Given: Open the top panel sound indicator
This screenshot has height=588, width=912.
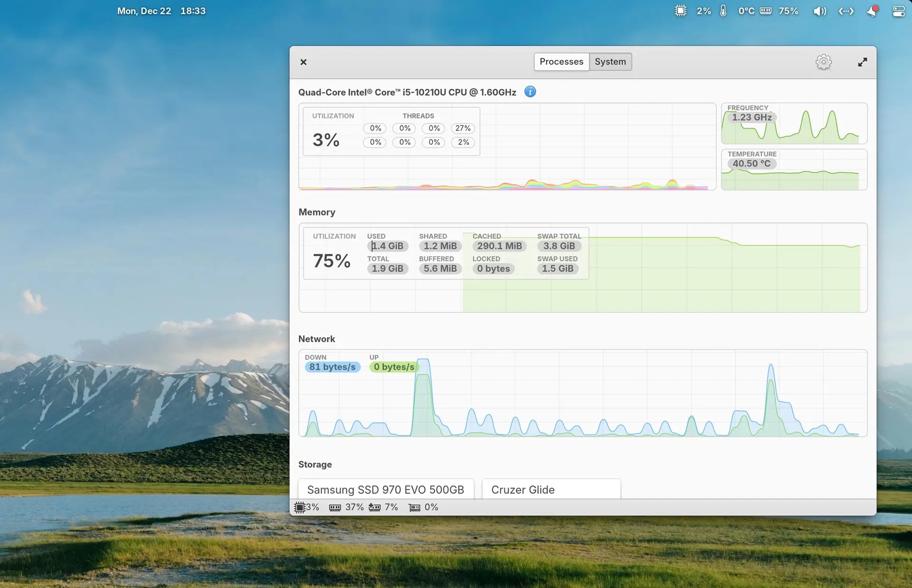Looking at the screenshot, I should [819, 11].
